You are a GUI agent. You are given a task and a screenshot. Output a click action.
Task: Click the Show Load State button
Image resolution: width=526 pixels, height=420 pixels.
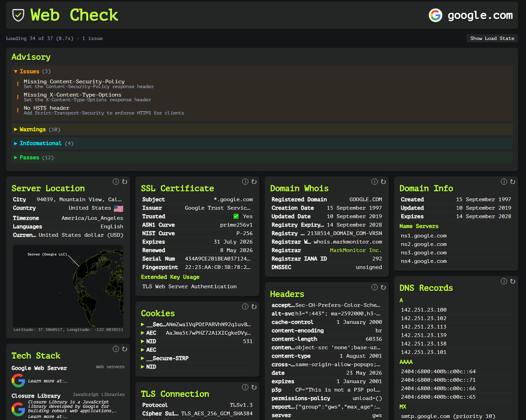(492, 38)
